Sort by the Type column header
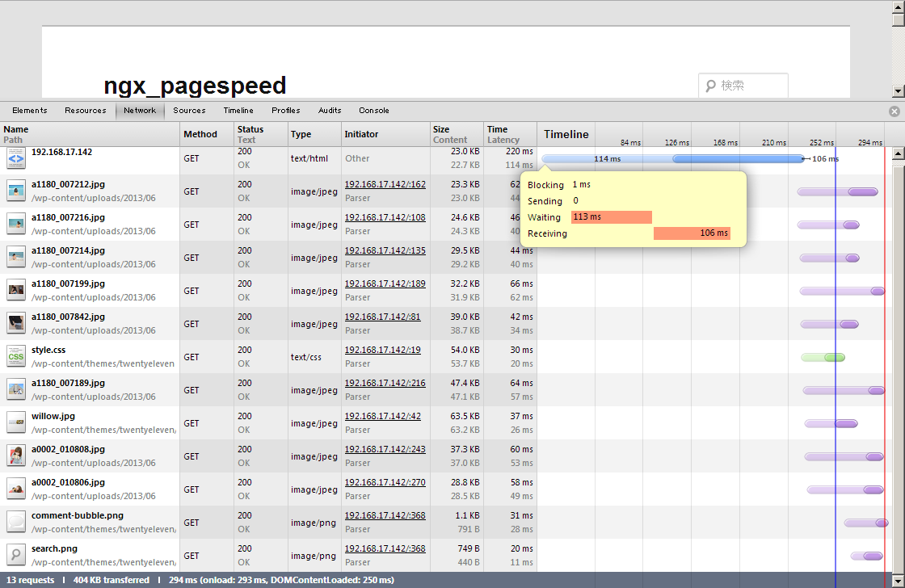Image resolution: width=905 pixels, height=588 pixels. pyautogui.click(x=314, y=134)
